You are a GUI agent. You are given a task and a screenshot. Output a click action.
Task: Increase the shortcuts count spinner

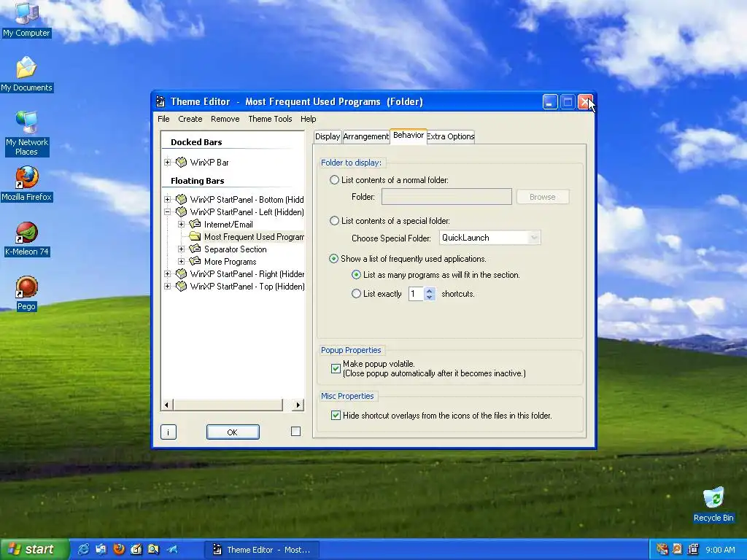(x=429, y=290)
